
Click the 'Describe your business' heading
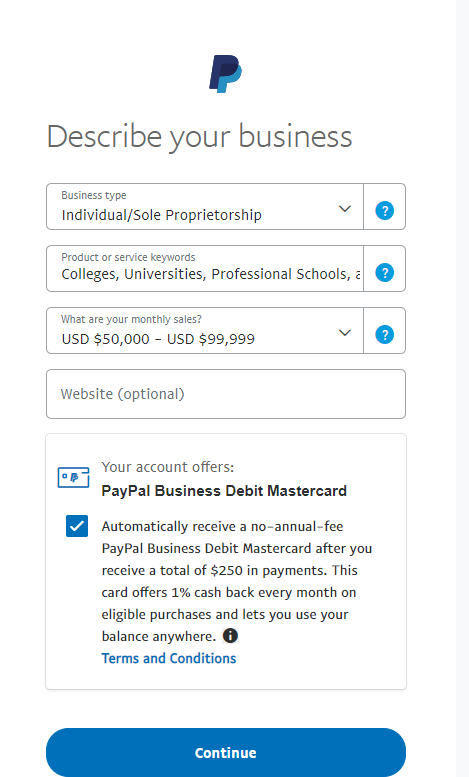(199, 137)
